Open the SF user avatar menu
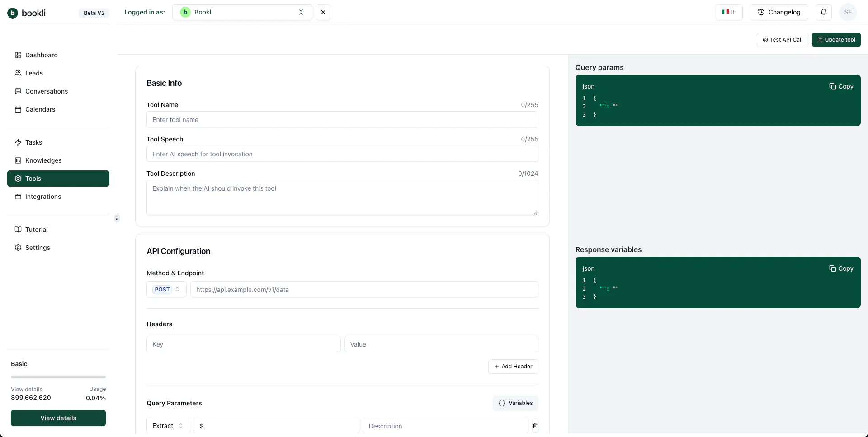868x437 pixels. click(848, 12)
